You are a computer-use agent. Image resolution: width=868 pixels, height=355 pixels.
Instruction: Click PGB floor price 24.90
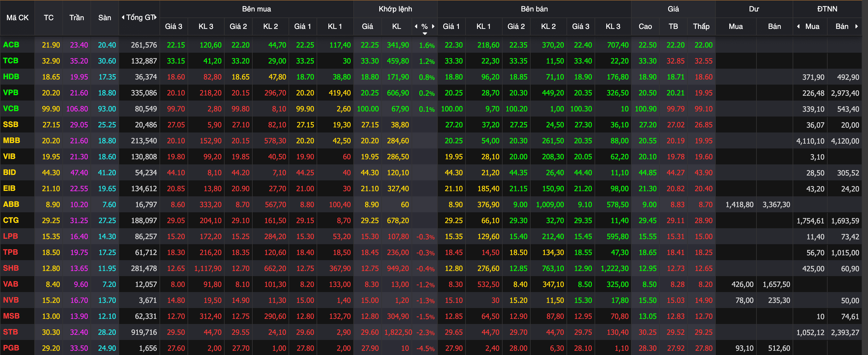pyautogui.click(x=107, y=348)
